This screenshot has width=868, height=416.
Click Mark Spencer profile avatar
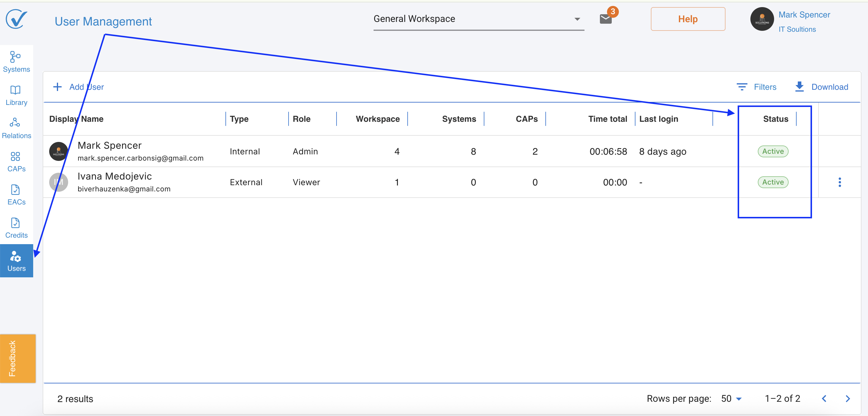click(x=762, y=19)
